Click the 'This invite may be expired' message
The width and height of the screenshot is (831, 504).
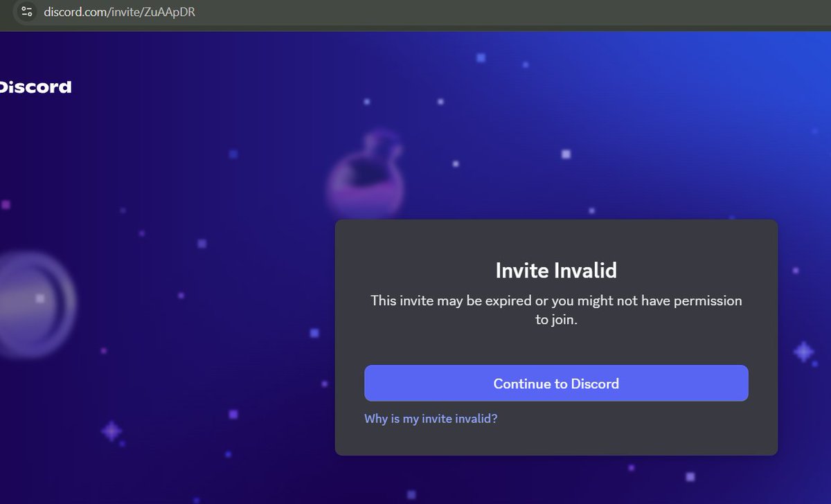(x=556, y=311)
